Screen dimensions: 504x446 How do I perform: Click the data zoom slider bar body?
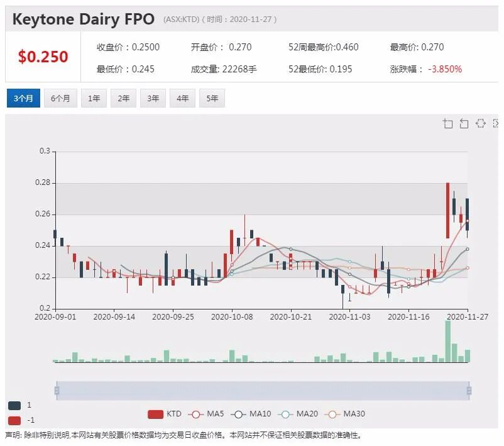[263, 391]
